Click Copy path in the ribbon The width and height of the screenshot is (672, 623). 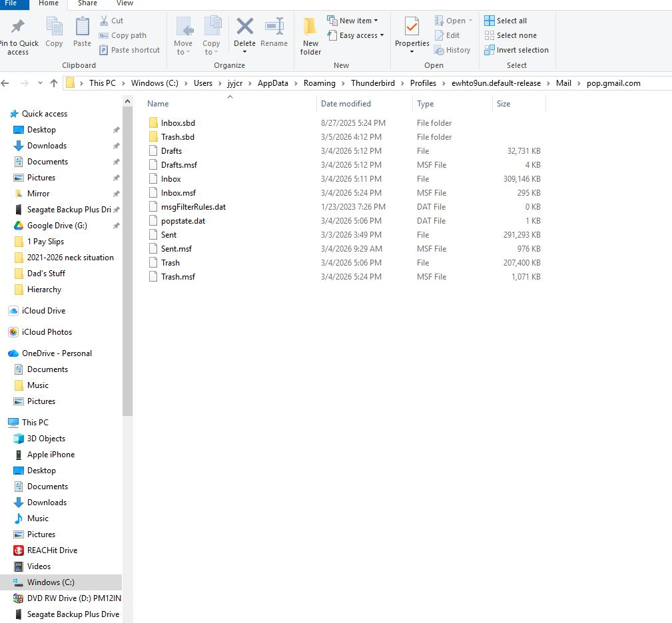[x=123, y=35]
